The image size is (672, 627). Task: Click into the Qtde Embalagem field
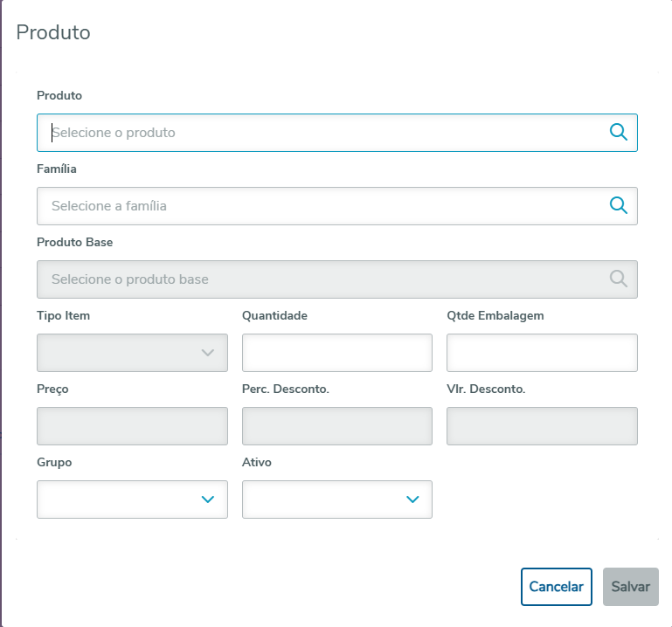(x=542, y=353)
